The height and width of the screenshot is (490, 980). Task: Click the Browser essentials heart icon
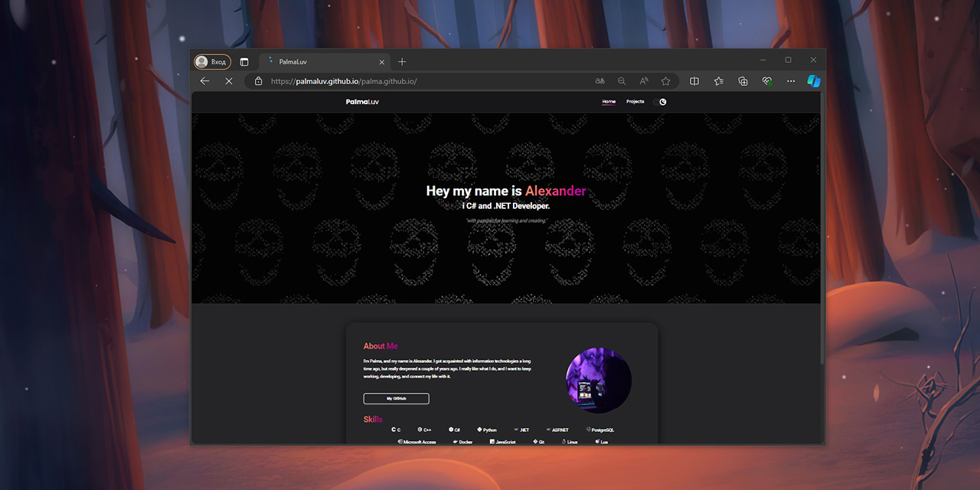[x=766, y=80]
